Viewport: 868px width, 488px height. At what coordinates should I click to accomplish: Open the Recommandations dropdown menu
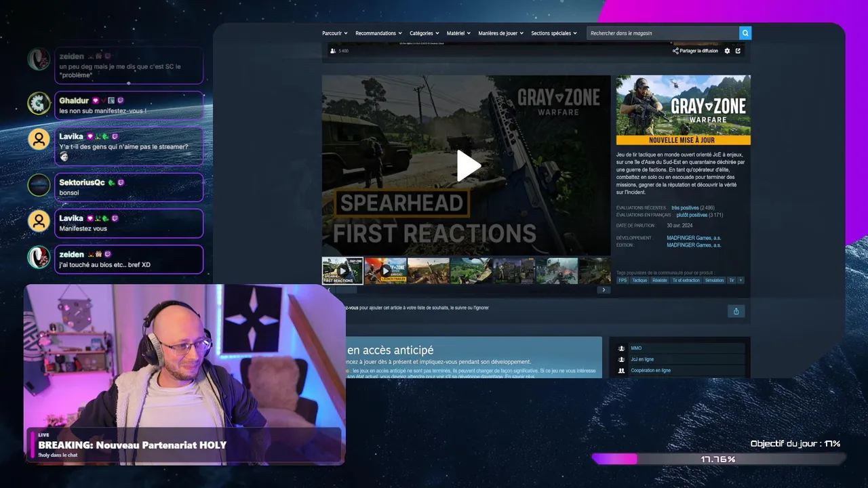pos(378,33)
